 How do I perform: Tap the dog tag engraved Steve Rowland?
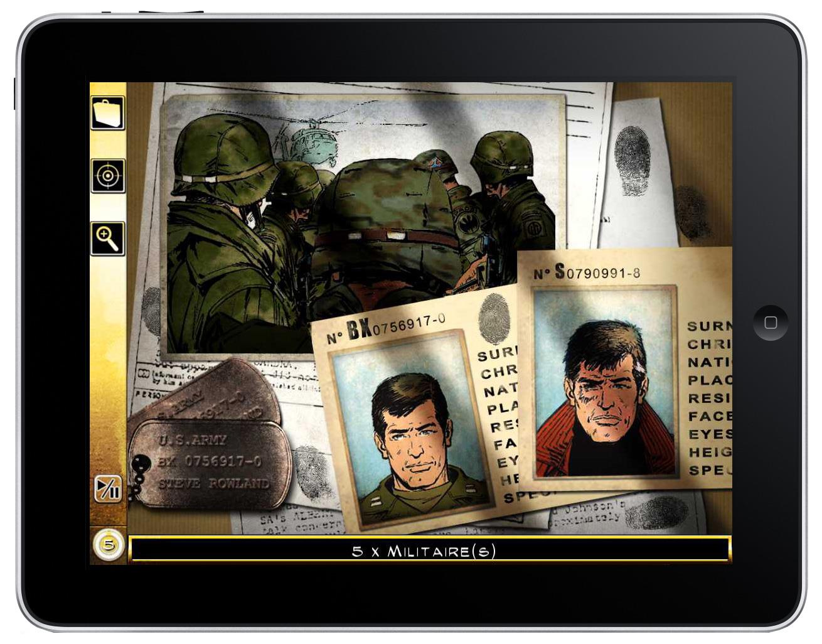(x=212, y=462)
